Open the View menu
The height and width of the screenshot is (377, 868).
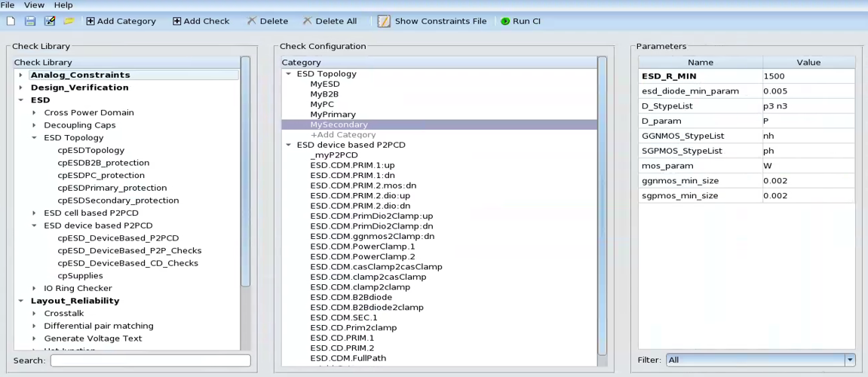35,5
